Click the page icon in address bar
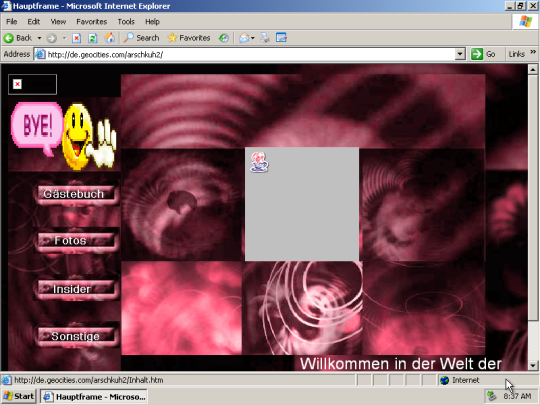The width and height of the screenshot is (540, 405). 40,54
